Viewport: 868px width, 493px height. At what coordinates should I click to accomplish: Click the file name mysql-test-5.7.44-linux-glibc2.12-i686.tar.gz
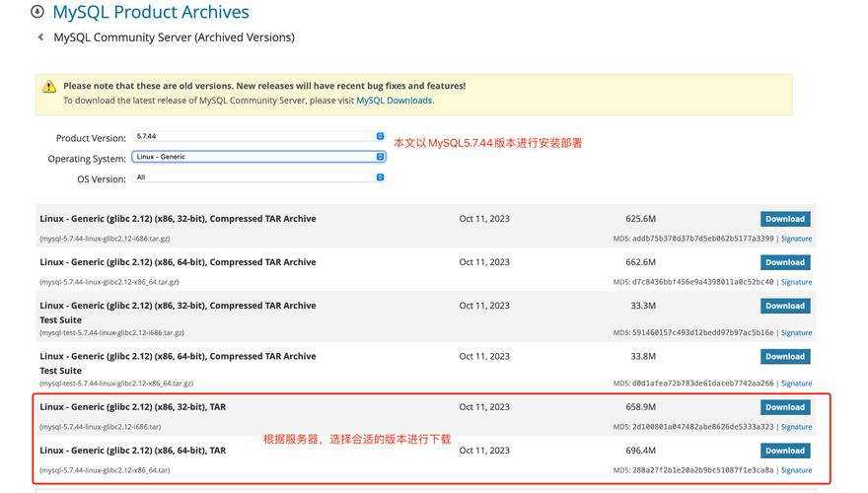[x=111, y=333]
